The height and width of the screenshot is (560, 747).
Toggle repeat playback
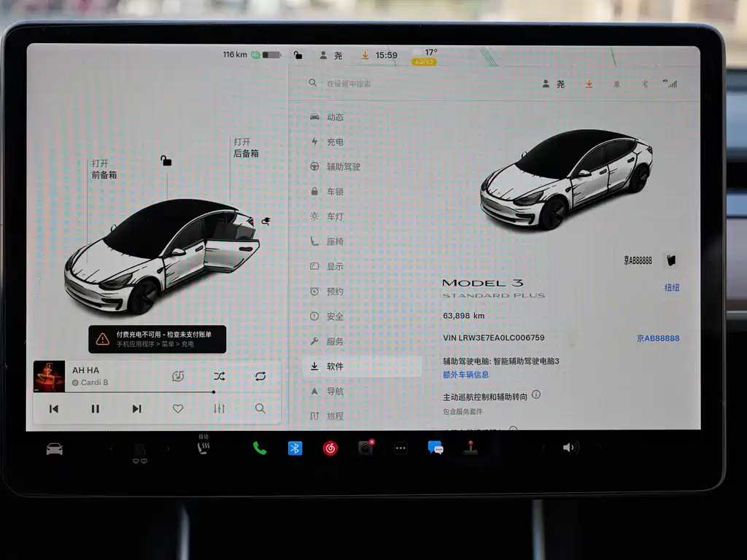260,376
